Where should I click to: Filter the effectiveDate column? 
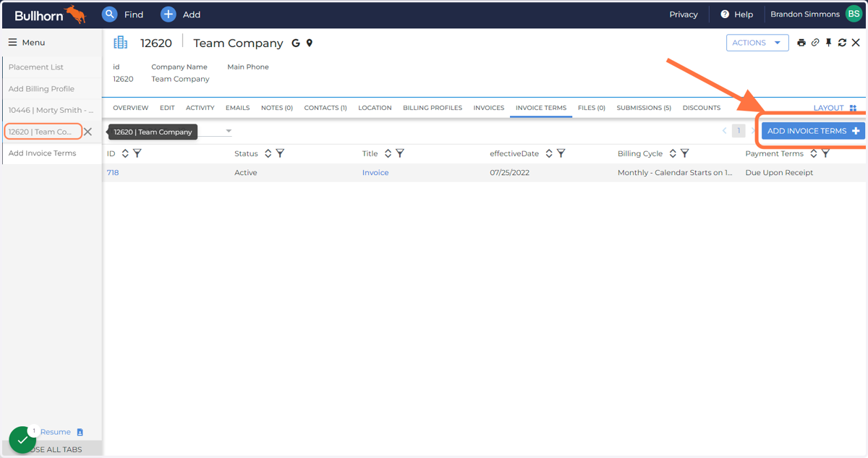coord(561,153)
